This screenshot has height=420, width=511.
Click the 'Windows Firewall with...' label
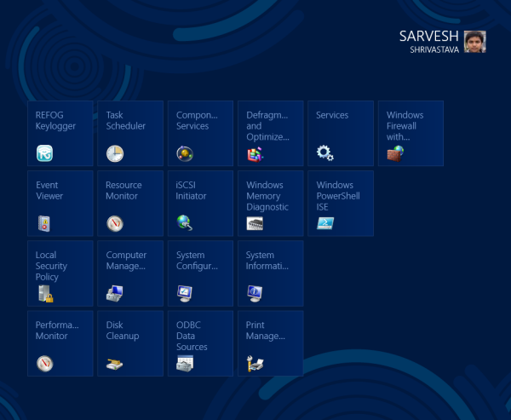[405, 126]
